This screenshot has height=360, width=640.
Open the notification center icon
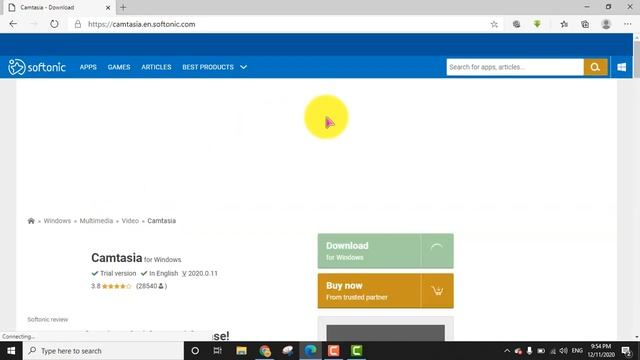(x=626, y=351)
